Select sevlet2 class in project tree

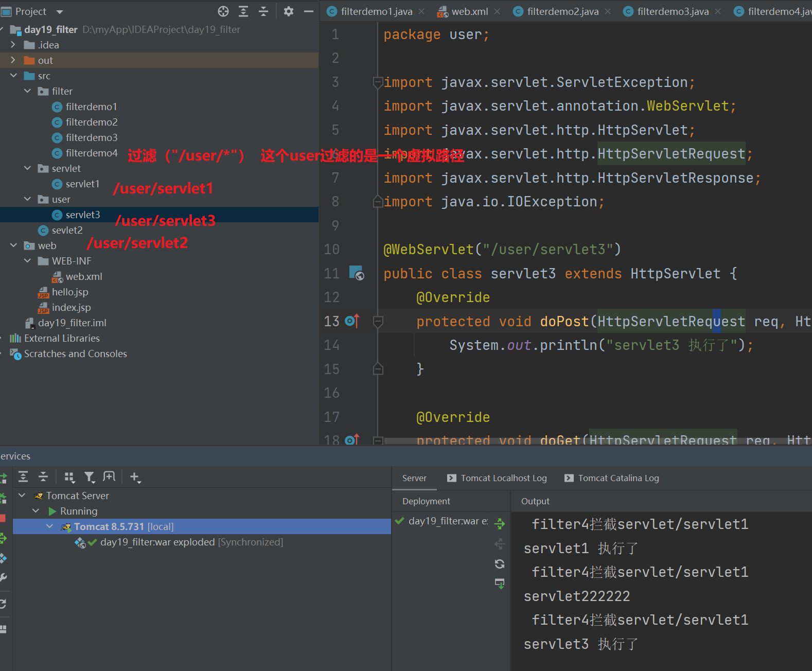pyautogui.click(x=67, y=230)
